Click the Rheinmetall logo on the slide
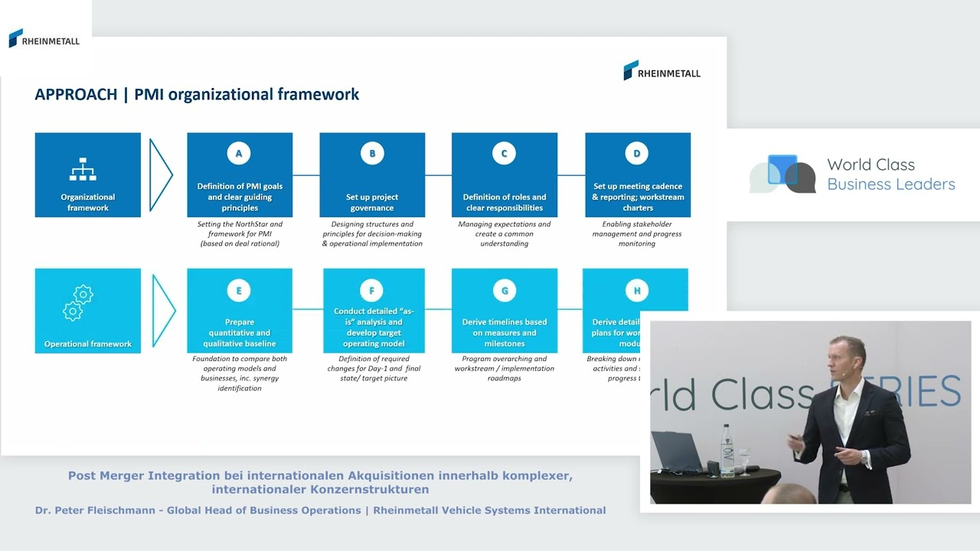Screen dimensions: 980x551 point(661,70)
